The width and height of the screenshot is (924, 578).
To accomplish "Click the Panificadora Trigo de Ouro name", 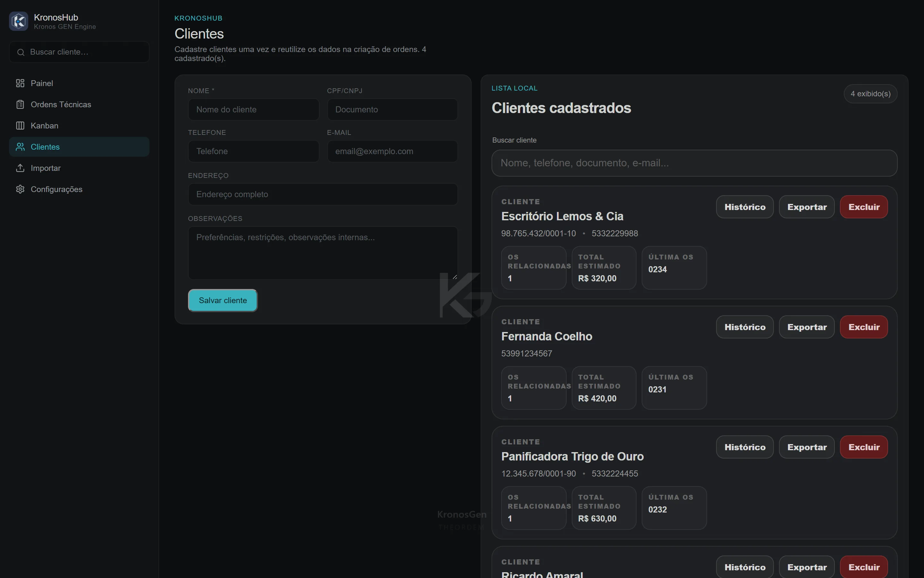I will coord(572,456).
